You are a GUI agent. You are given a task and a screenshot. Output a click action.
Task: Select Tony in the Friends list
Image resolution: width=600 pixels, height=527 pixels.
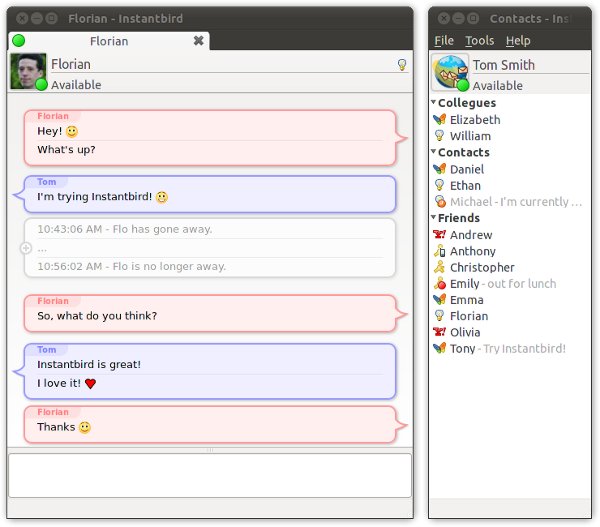pyautogui.click(x=463, y=349)
